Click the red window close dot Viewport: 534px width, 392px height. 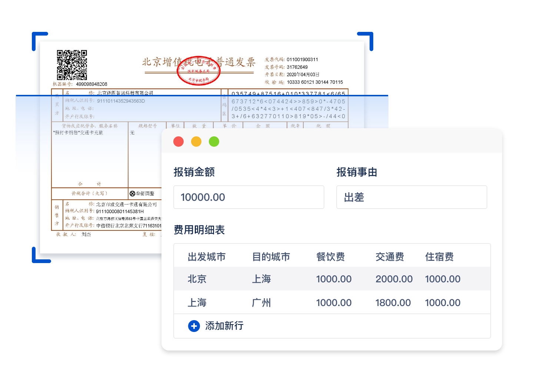(178, 142)
